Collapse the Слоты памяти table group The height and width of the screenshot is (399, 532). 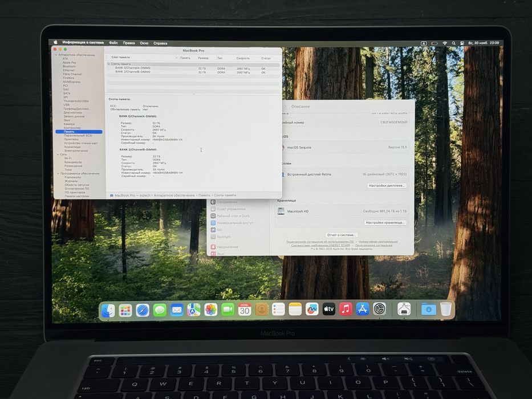click(109, 64)
